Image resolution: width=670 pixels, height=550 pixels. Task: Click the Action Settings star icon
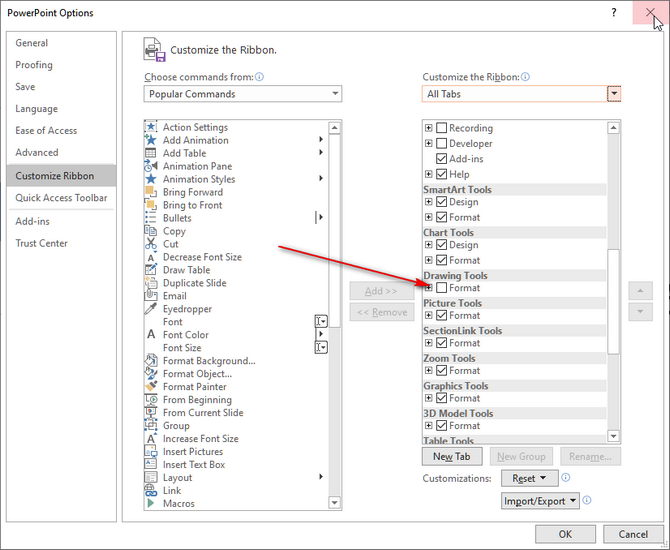click(x=150, y=127)
